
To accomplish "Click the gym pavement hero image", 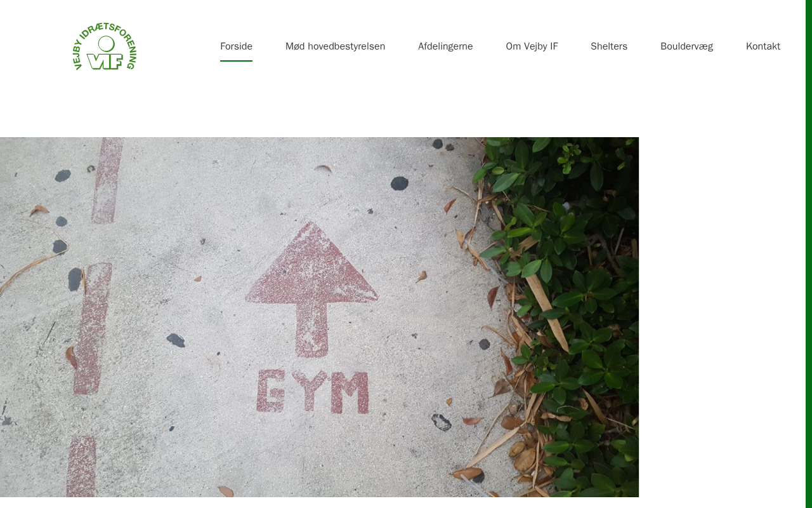I will 319,317.
